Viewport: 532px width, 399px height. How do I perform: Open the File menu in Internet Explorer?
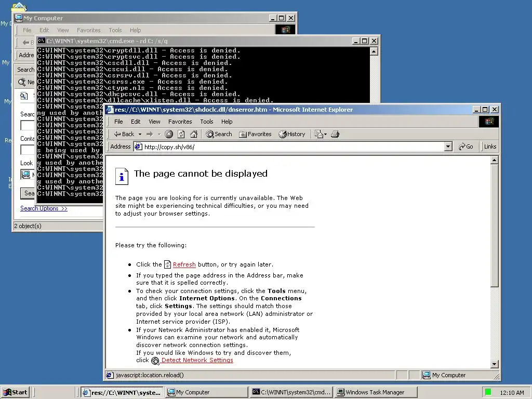click(118, 122)
